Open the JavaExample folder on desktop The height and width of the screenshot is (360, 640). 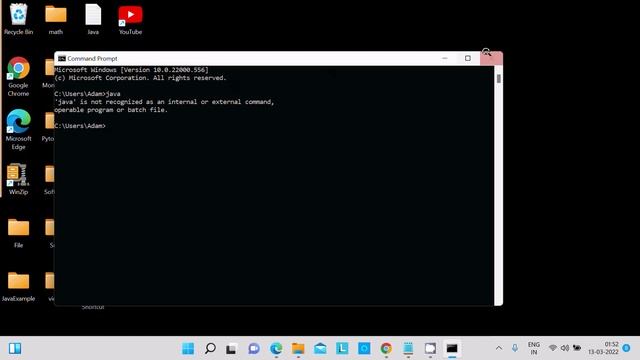coord(18,286)
